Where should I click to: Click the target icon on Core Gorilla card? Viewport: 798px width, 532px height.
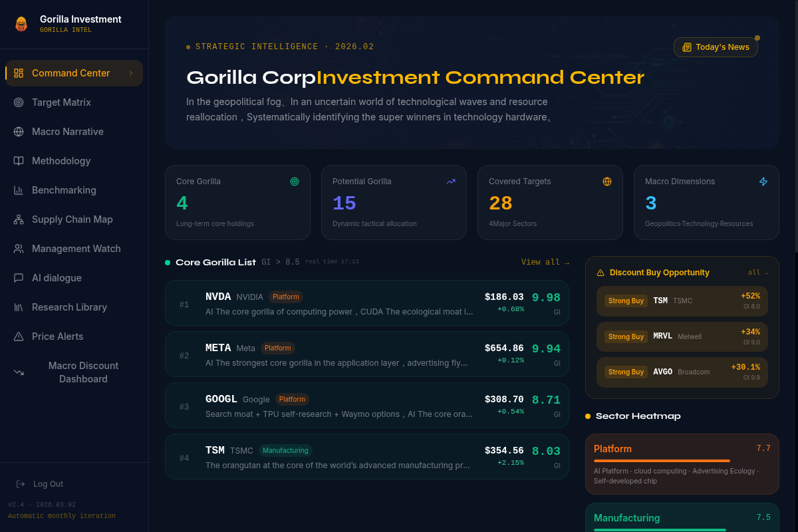pos(295,182)
